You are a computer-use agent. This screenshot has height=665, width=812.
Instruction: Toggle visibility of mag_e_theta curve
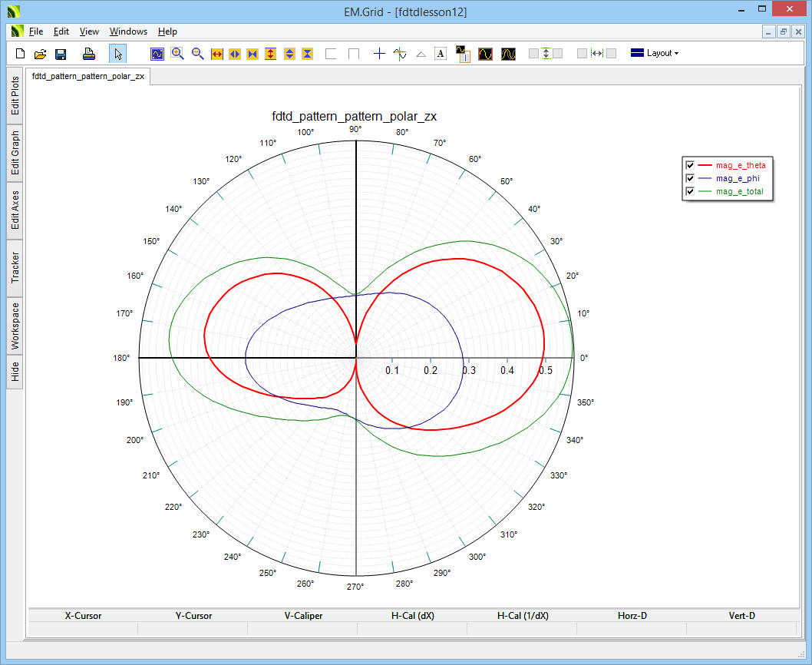click(690, 165)
